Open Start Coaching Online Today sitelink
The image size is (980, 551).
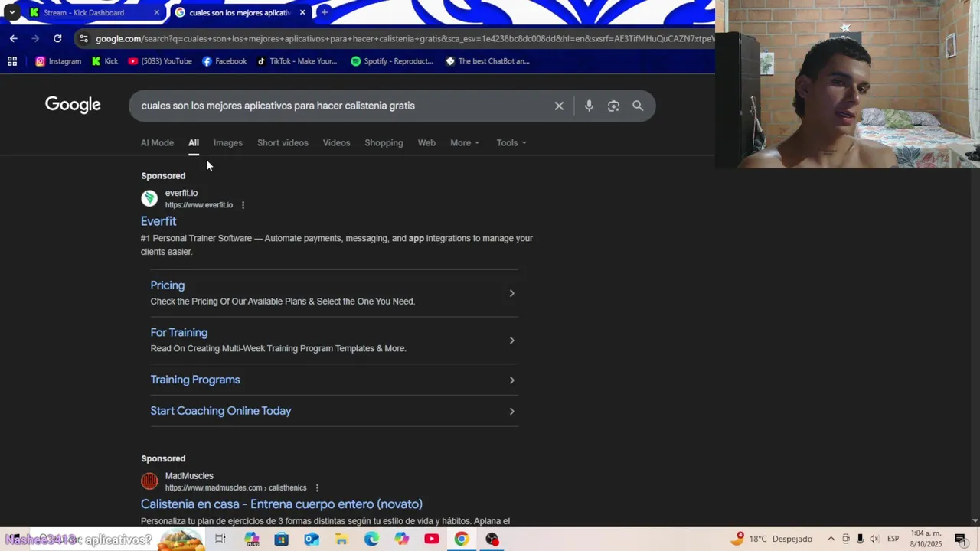tap(220, 411)
